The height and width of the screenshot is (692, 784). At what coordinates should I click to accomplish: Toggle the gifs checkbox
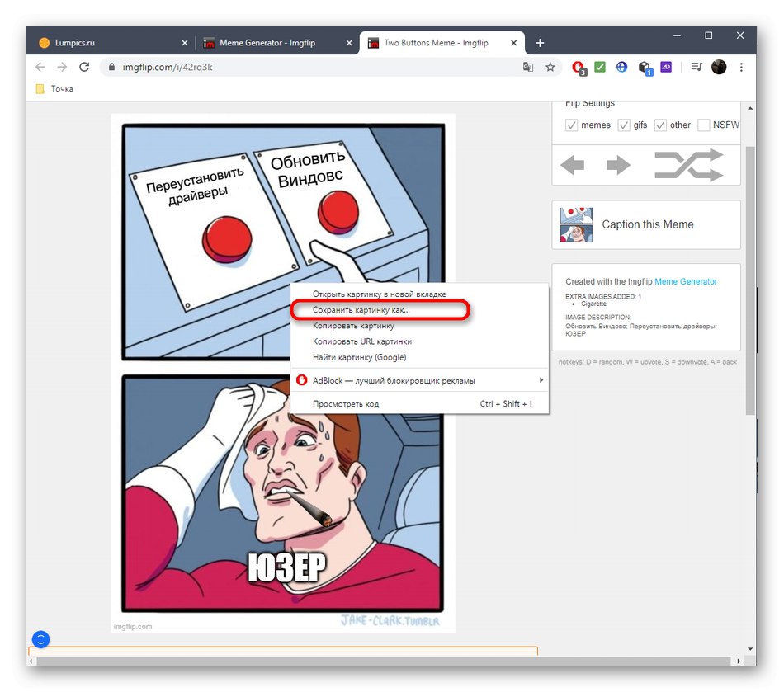(x=624, y=125)
